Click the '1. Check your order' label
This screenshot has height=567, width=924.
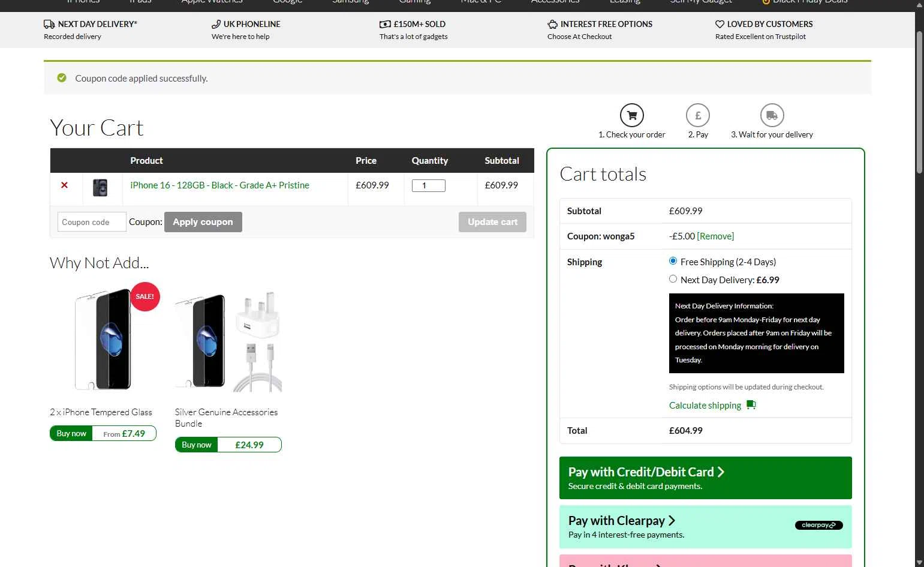click(632, 134)
